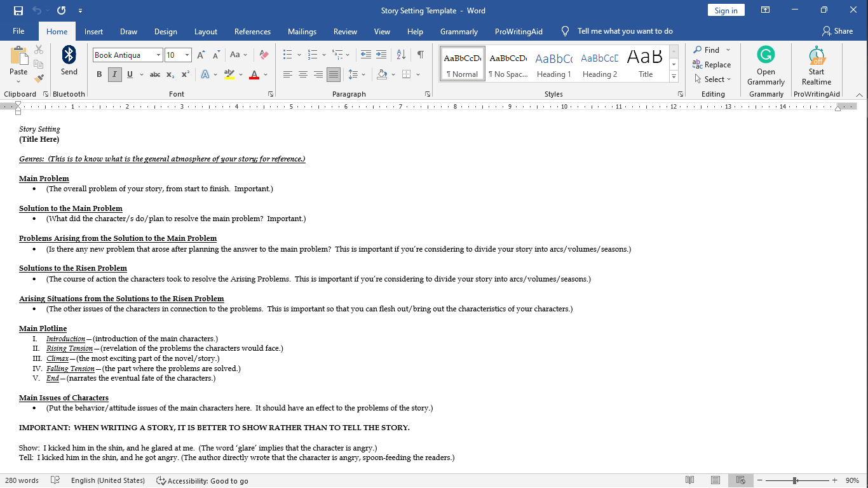Click the Format Painter brush icon
Viewport: 868px width, 488px height.
(x=39, y=79)
